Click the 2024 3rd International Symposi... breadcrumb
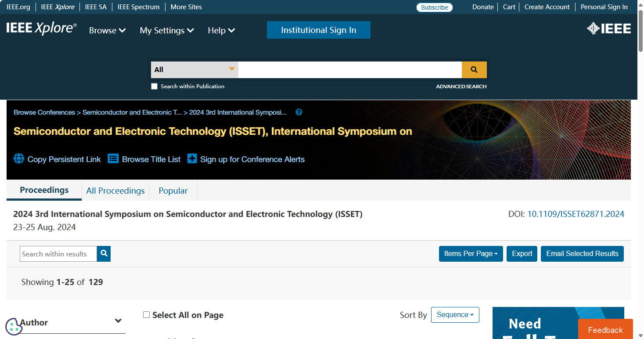The image size is (644, 339). pos(238,112)
